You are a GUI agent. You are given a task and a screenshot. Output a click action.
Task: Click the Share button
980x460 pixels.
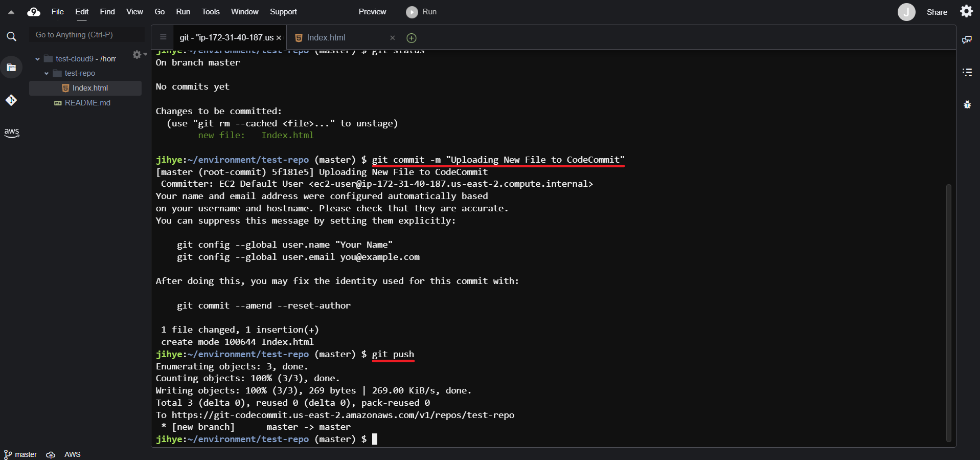[x=937, y=12]
